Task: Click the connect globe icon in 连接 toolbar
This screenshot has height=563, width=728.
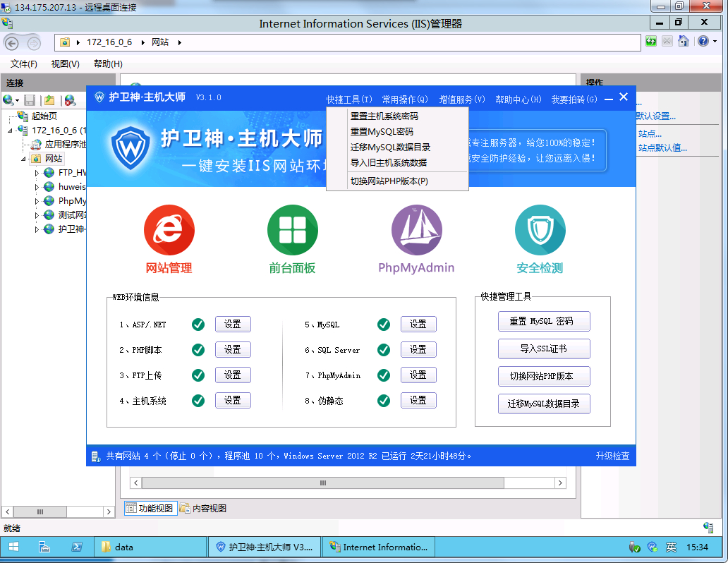Action: (8, 100)
